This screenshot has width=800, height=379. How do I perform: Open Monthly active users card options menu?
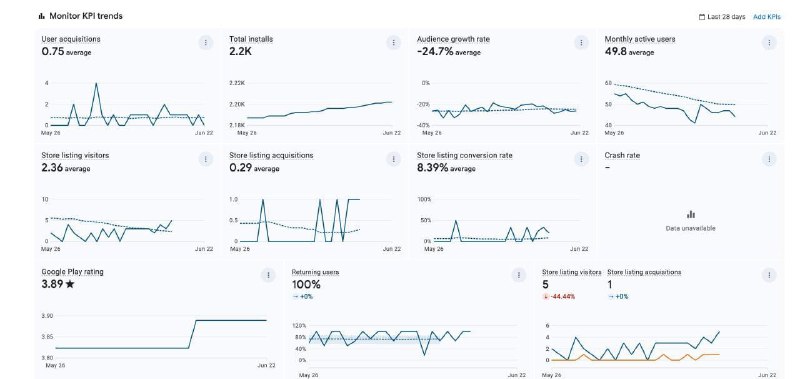click(x=769, y=43)
